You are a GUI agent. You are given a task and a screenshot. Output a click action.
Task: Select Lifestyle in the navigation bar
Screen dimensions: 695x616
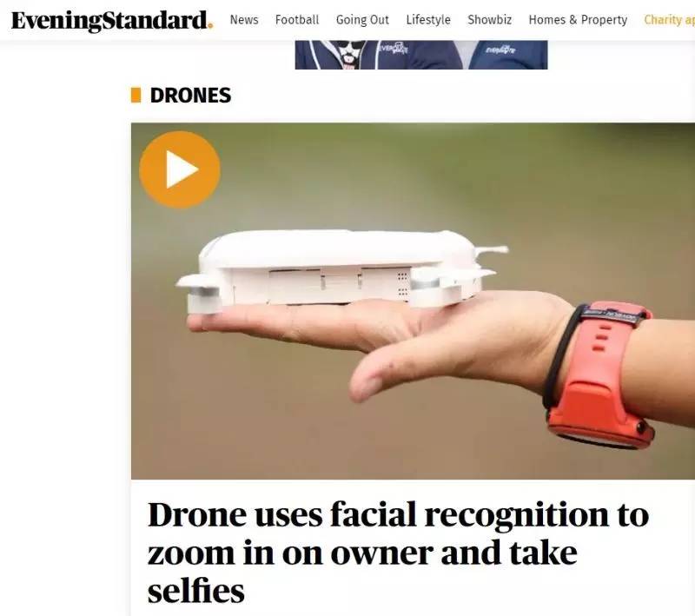tap(428, 20)
